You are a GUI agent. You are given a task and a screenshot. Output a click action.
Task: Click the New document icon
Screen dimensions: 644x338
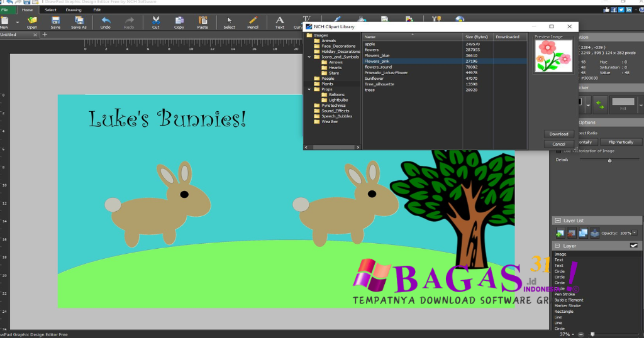pos(4,21)
